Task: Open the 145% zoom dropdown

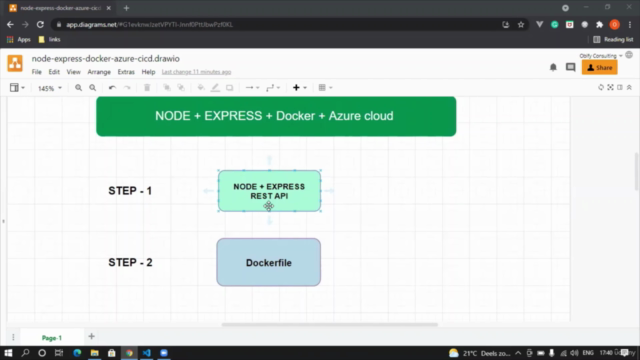Action: pyautogui.click(x=50, y=88)
